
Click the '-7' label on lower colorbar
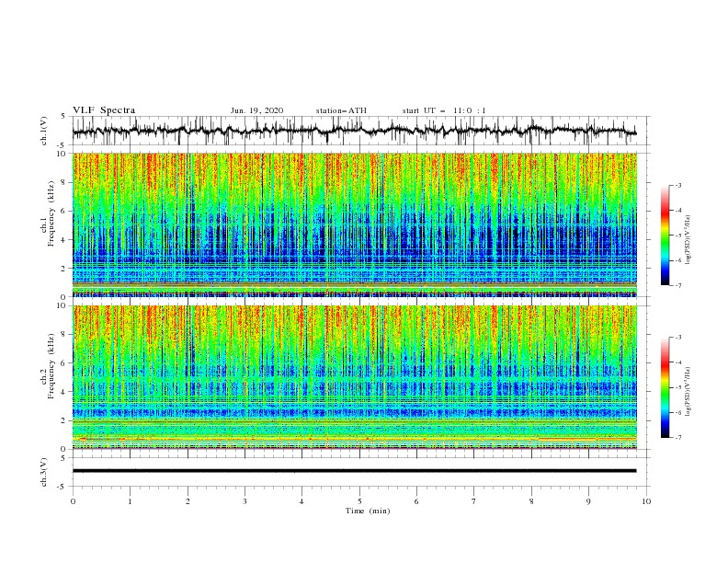[678, 438]
